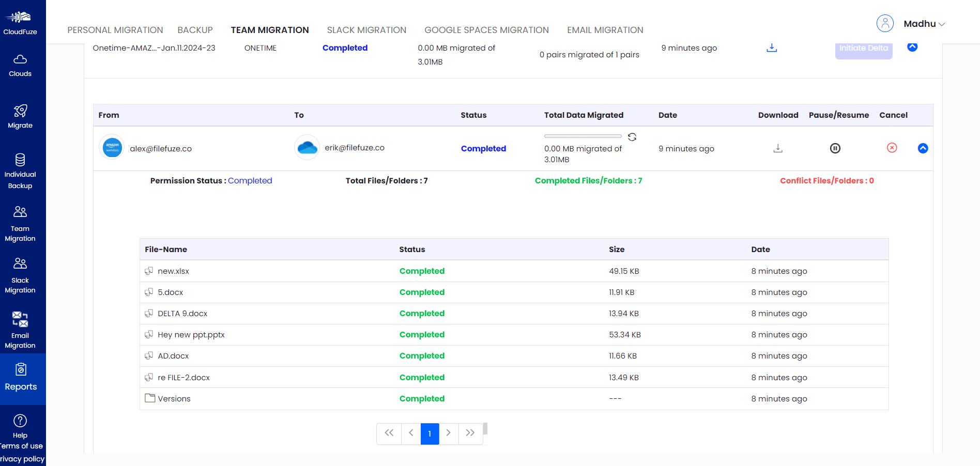
Task: Click the Permission Status Completed link
Action: click(x=250, y=180)
